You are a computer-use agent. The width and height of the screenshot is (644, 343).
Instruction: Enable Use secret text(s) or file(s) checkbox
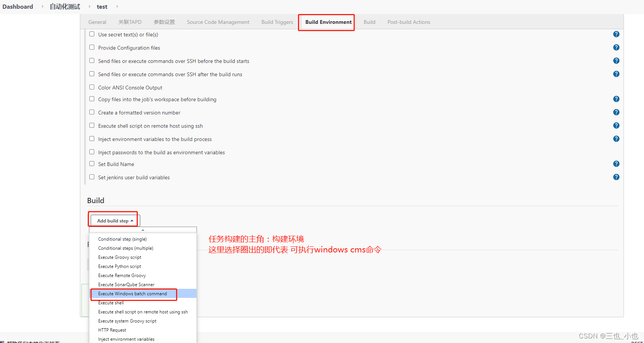pyautogui.click(x=92, y=34)
